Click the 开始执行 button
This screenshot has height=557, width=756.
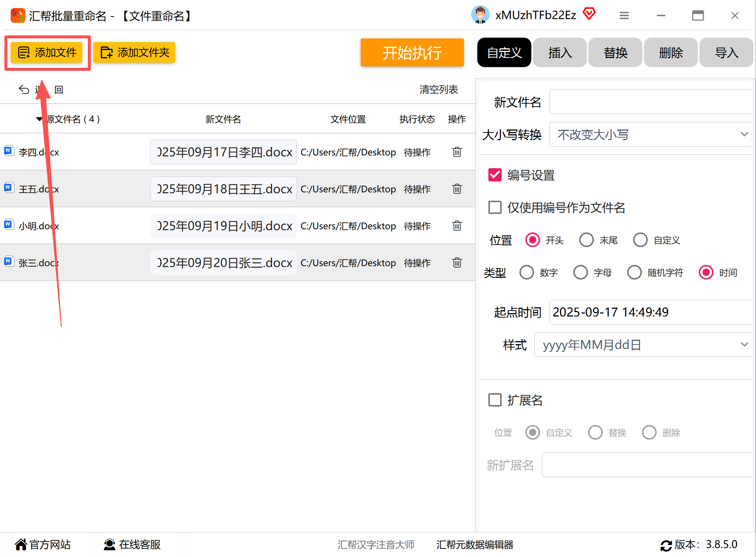coord(412,53)
